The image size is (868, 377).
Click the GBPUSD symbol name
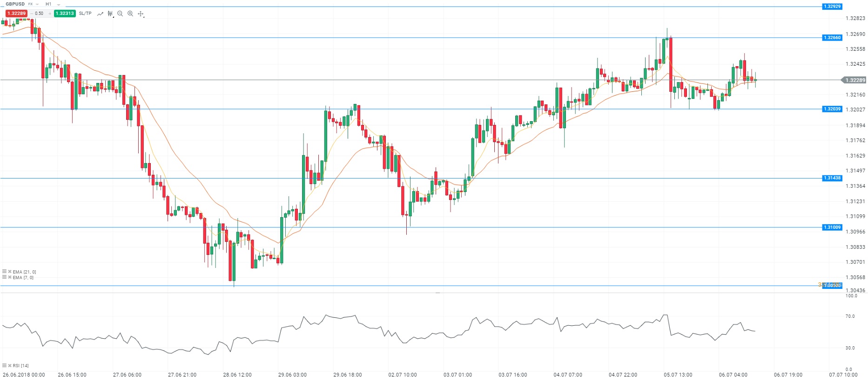pos(15,4)
